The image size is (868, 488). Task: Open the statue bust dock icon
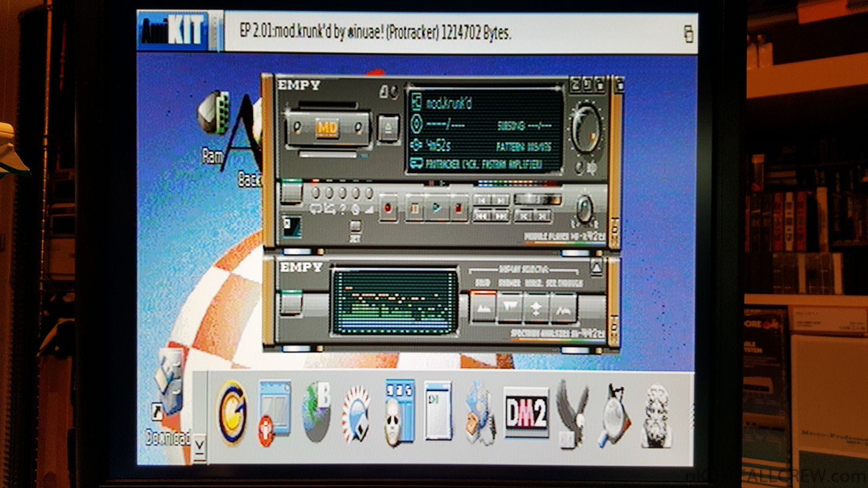click(656, 415)
